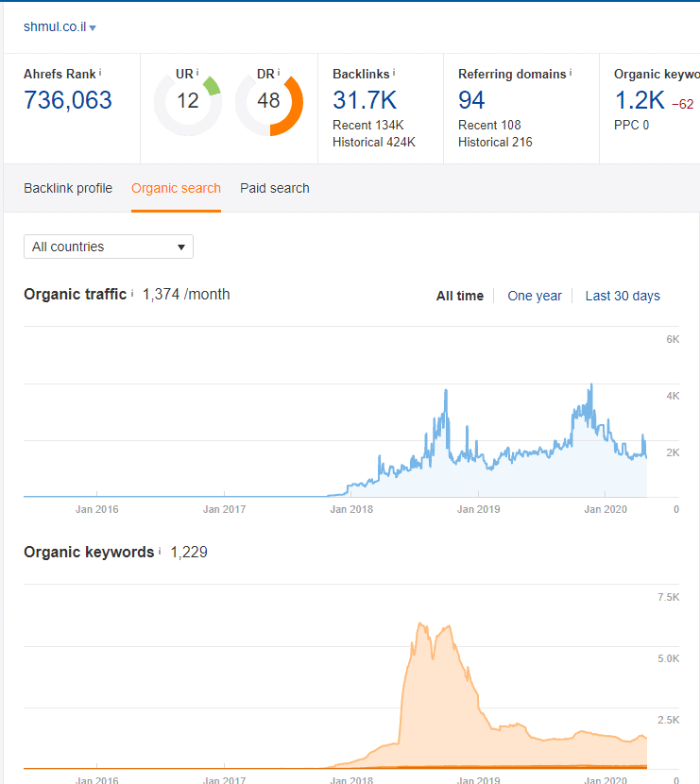Click the Recent 134K backlinks text
The height and width of the screenshot is (784, 700).
coord(368,125)
